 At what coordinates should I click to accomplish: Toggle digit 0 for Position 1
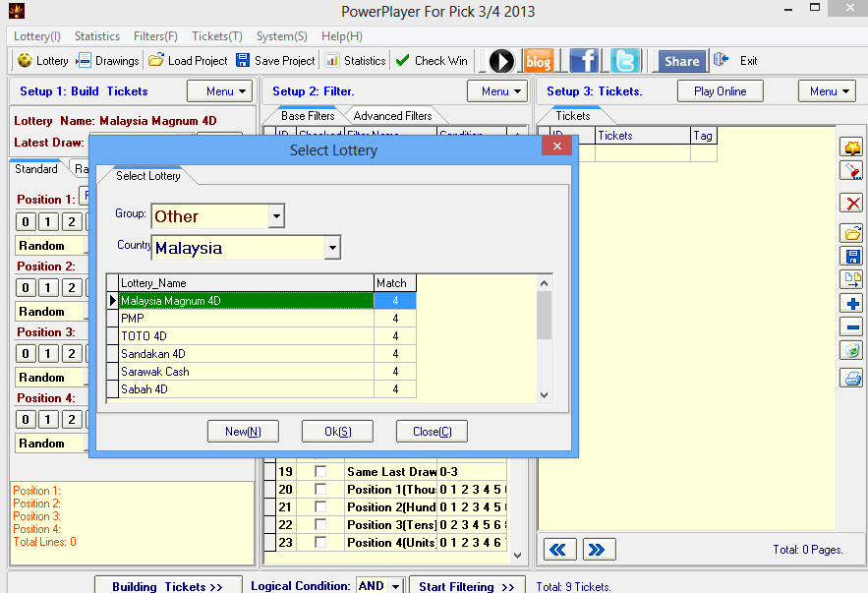click(x=26, y=222)
